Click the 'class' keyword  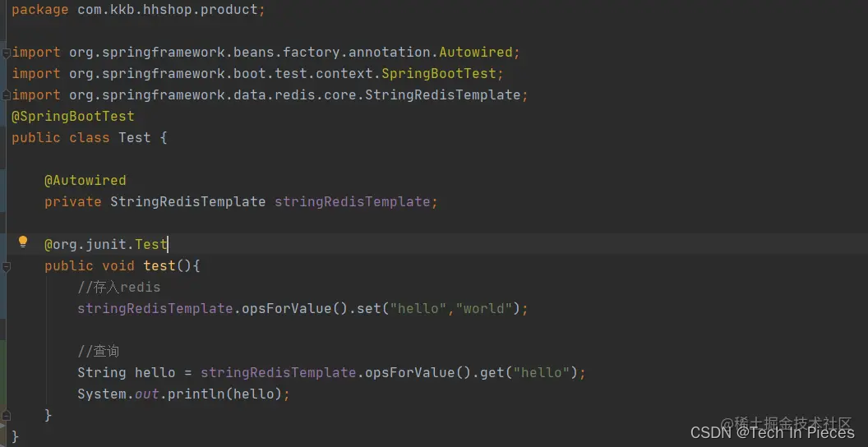(x=90, y=138)
